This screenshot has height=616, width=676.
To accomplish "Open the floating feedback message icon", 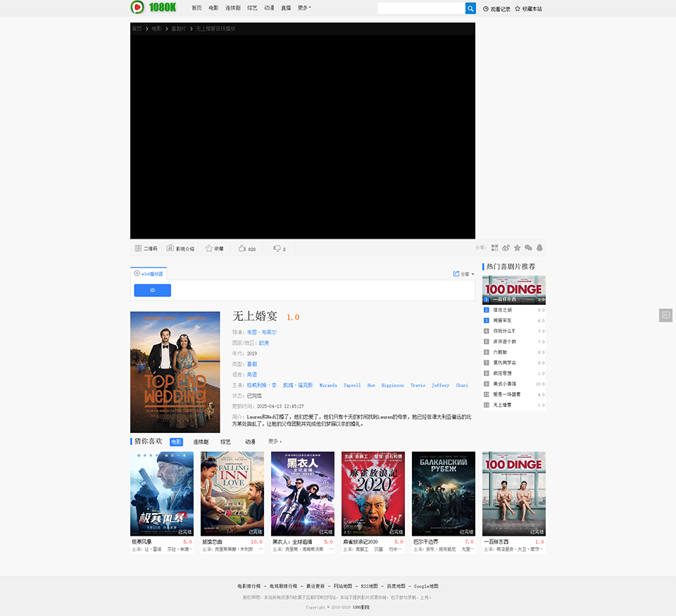I will (x=665, y=315).
